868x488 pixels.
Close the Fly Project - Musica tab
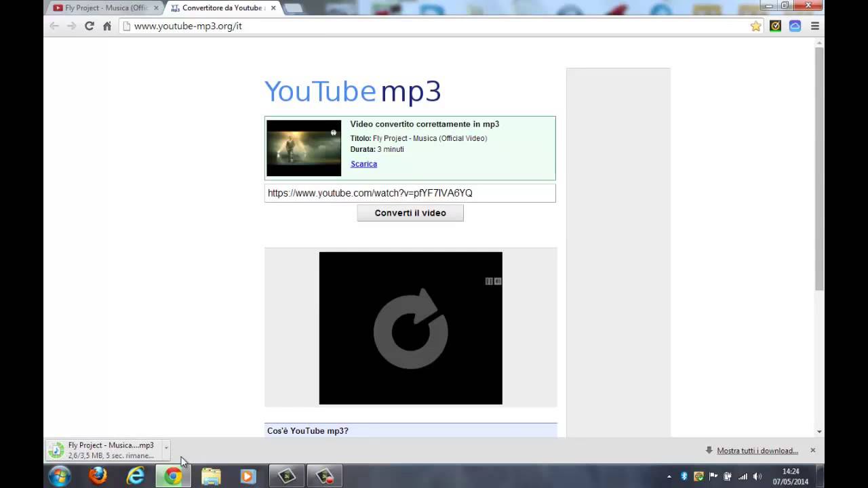pyautogui.click(x=156, y=8)
